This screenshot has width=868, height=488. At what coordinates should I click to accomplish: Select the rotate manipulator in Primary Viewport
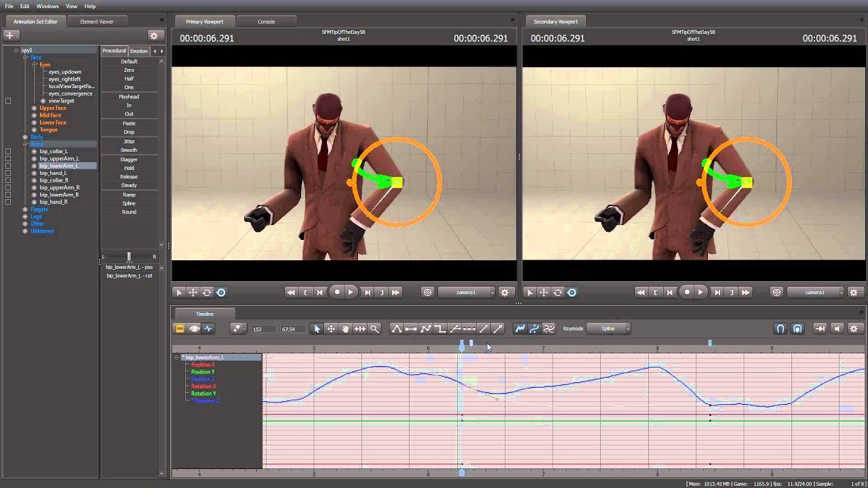(207, 293)
